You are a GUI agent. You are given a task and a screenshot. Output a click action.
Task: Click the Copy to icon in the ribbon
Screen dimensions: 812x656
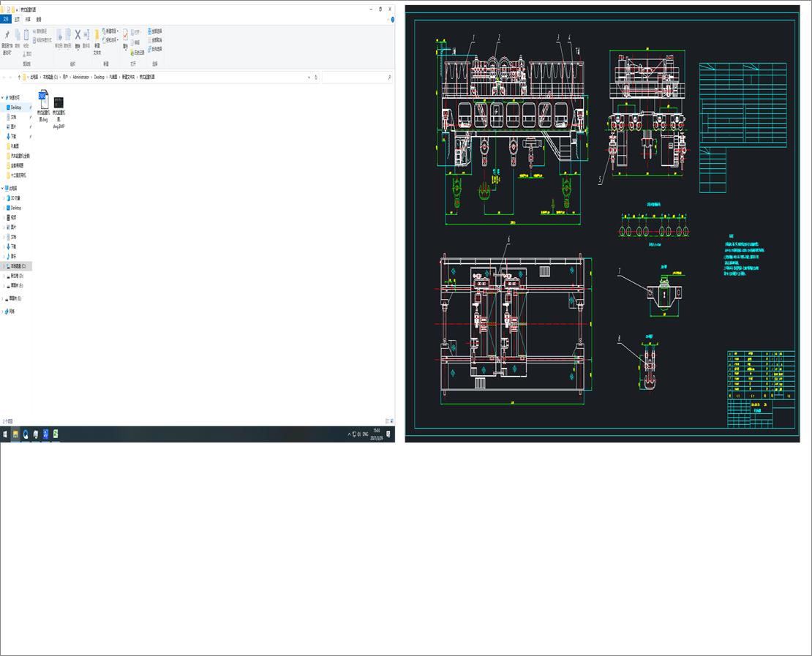[68, 34]
